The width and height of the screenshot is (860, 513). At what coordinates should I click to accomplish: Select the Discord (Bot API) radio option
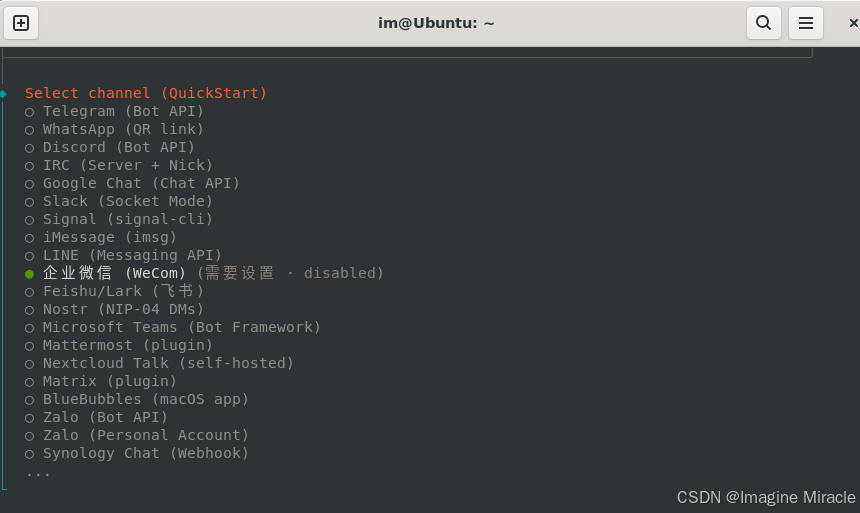click(30, 148)
